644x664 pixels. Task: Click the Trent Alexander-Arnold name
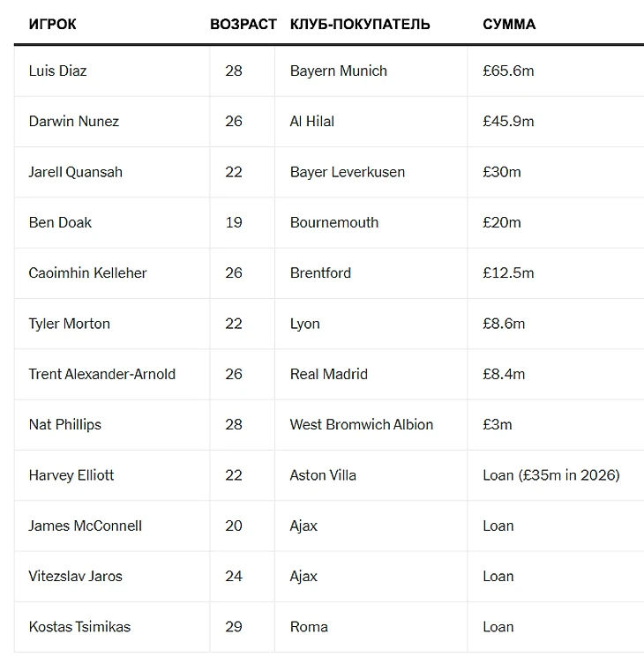tap(101, 374)
